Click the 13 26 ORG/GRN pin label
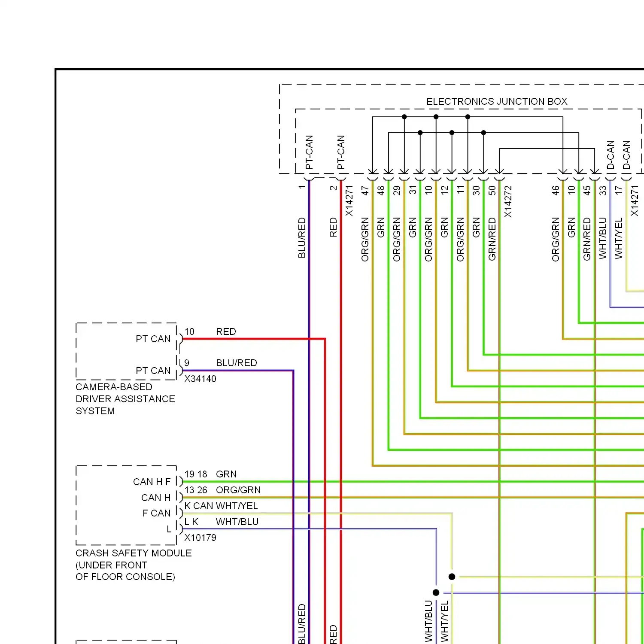The image size is (644, 644). (222, 490)
